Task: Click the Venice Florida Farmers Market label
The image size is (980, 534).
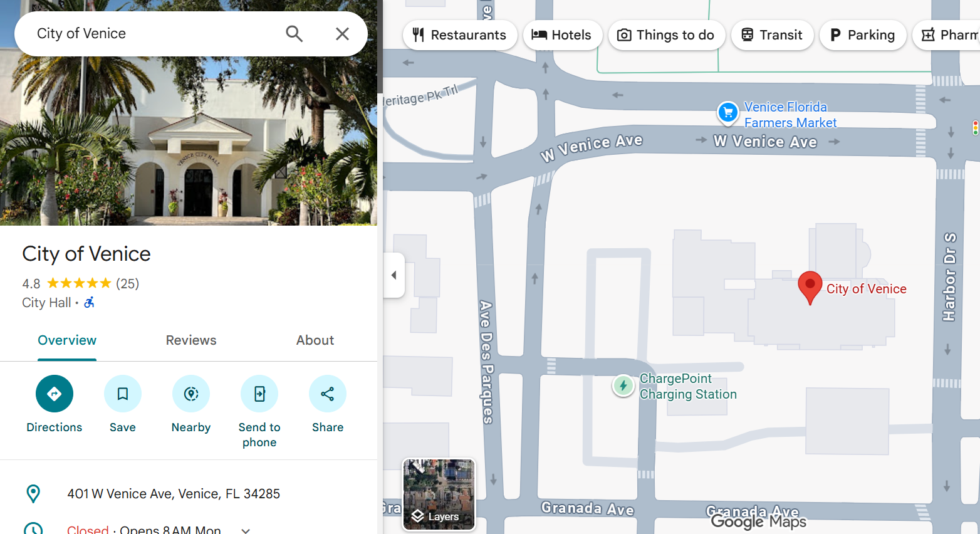Action: 790,115
